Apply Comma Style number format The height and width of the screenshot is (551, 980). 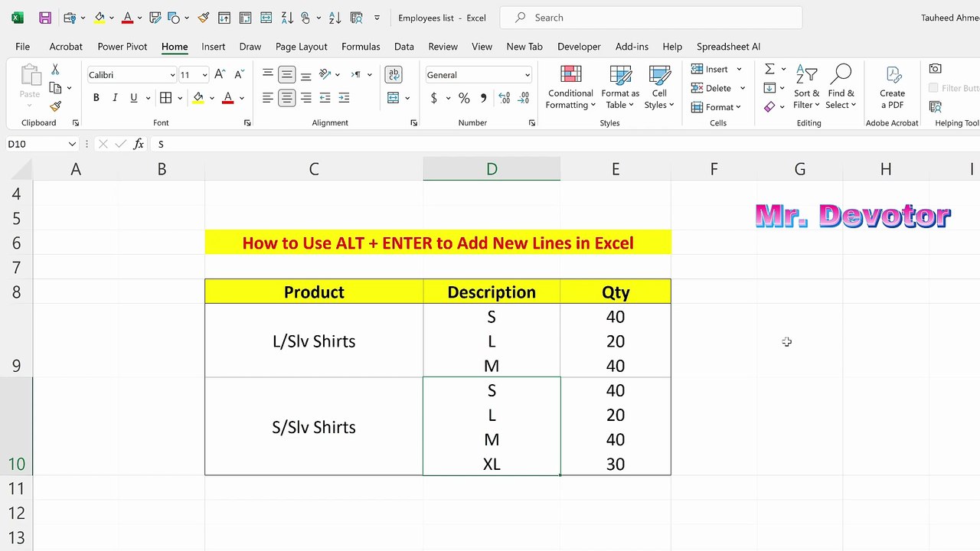click(x=483, y=98)
